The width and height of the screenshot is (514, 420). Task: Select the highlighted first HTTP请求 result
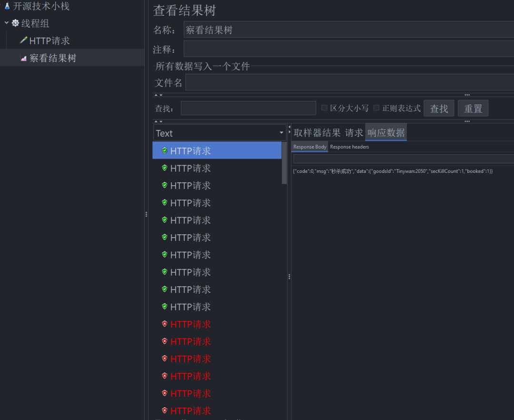[217, 150]
